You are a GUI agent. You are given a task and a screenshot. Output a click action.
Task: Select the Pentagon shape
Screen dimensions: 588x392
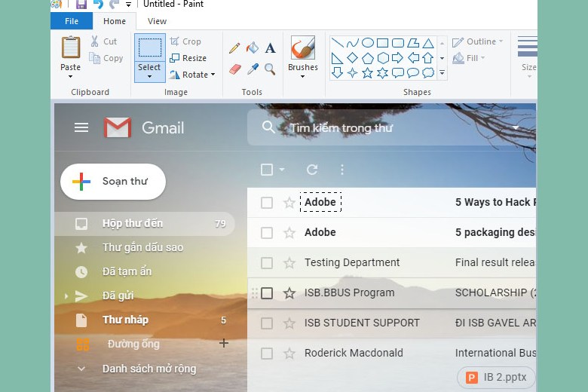point(368,58)
